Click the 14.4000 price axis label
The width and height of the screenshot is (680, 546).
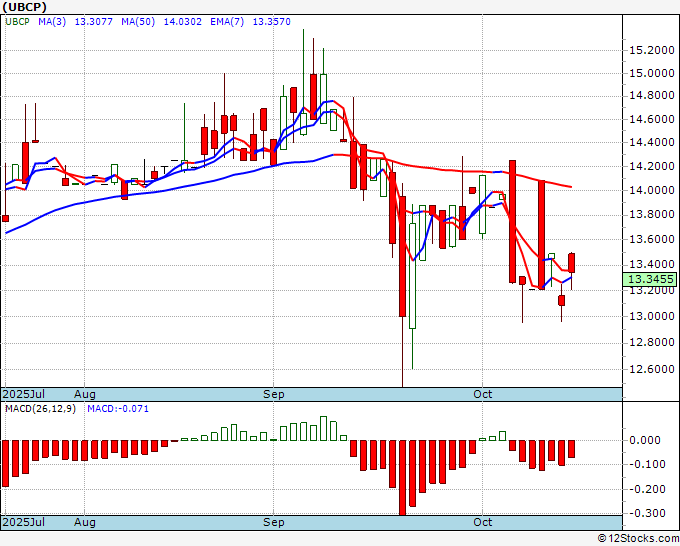point(652,142)
